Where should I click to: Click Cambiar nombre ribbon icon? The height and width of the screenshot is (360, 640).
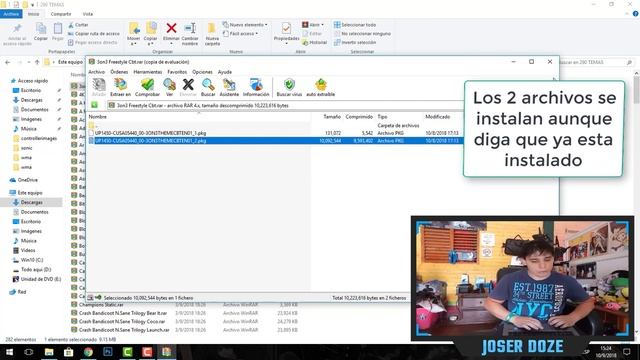(190, 33)
